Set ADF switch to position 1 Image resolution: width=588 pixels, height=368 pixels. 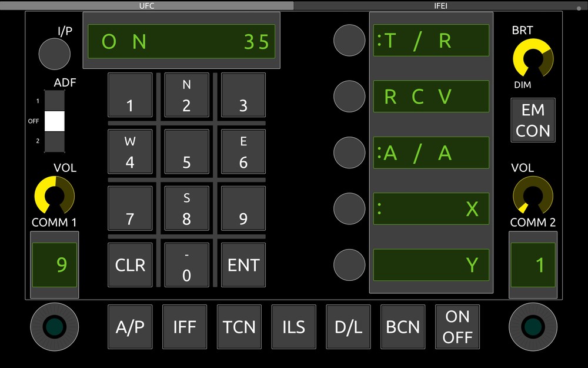pyautogui.click(x=54, y=101)
